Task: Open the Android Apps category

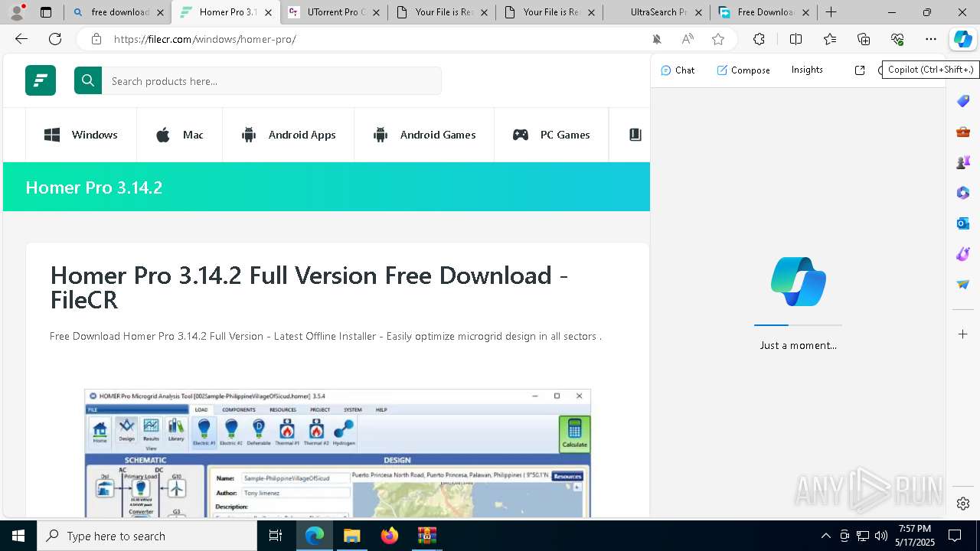Action: tap(289, 135)
